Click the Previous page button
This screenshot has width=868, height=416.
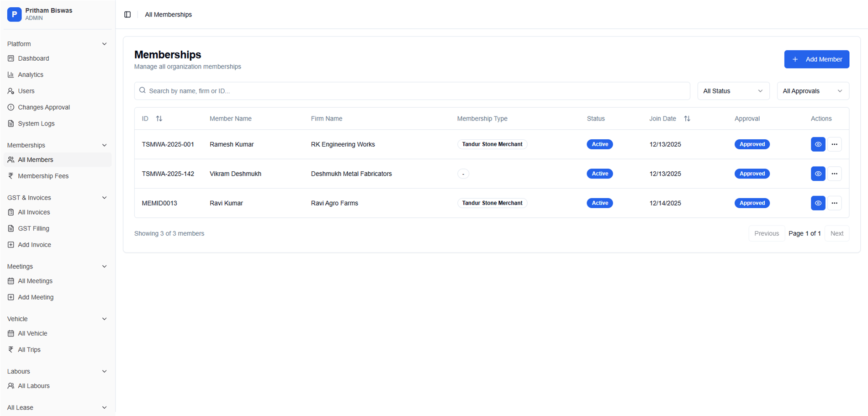[767, 233]
